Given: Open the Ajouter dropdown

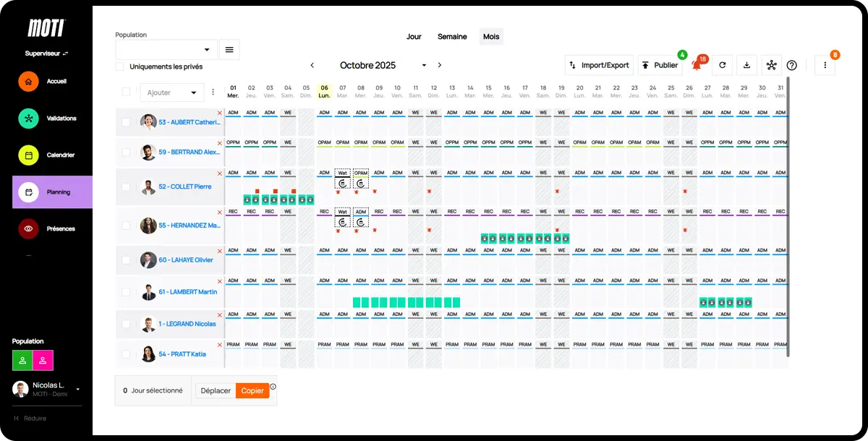Looking at the screenshot, I should click(x=171, y=93).
